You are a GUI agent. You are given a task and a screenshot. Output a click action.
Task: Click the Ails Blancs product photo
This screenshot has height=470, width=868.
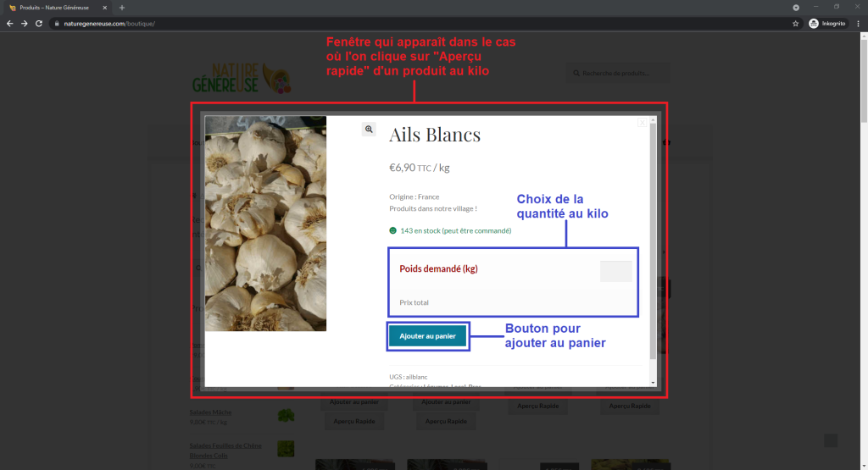pos(265,224)
